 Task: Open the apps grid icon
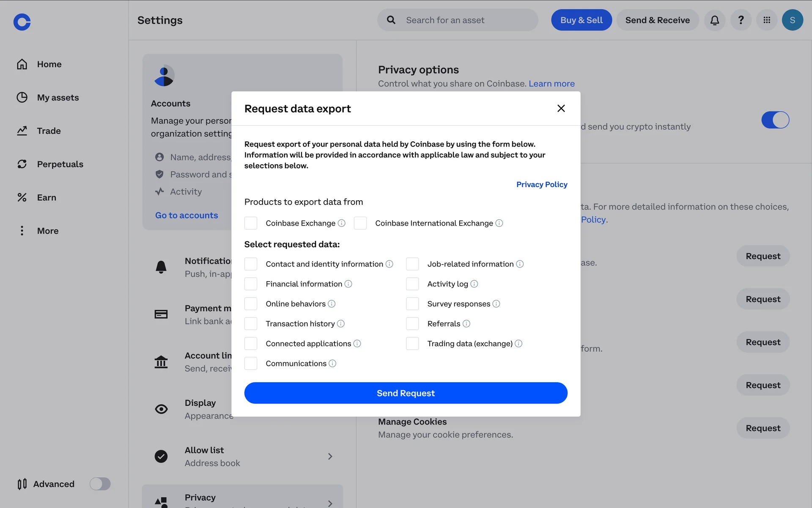click(766, 20)
